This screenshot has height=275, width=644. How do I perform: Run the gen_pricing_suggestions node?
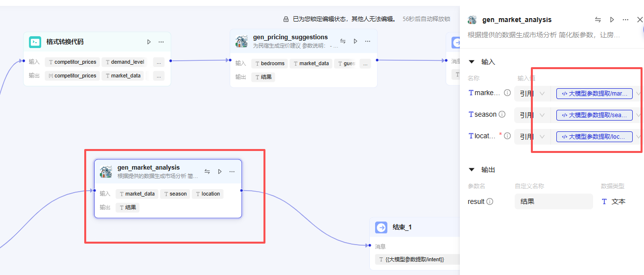click(x=356, y=41)
